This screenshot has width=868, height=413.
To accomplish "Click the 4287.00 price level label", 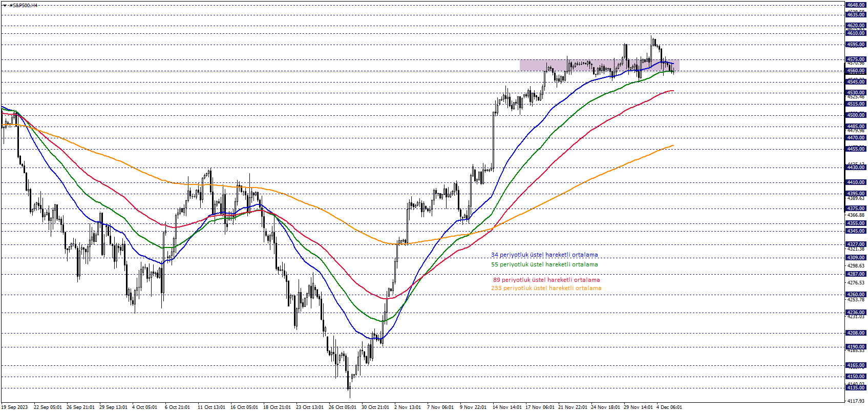I will [856, 274].
